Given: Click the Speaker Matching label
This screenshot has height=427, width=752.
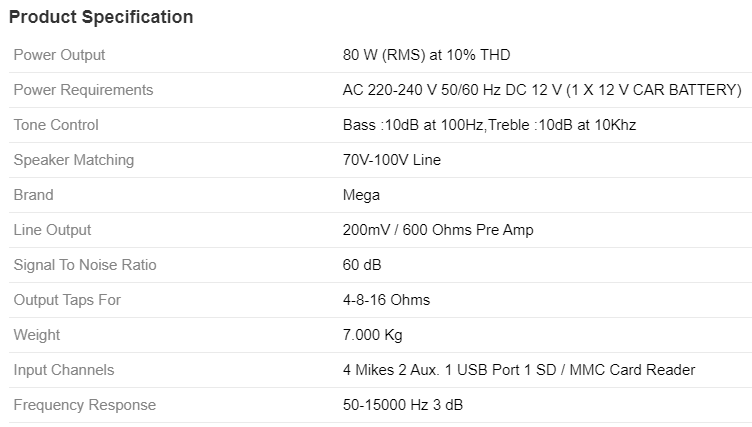Looking at the screenshot, I should (x=73, y=160).
